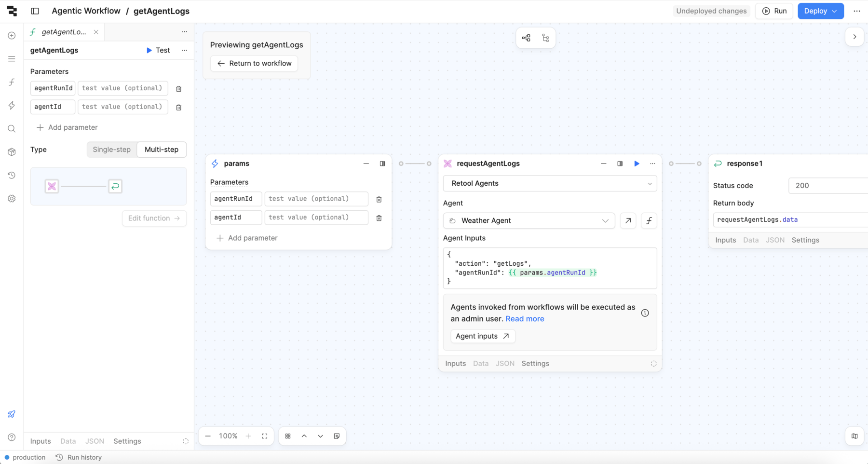The image size is (868, 464).
Task: Select Multi-step function type
Action: 162,150
